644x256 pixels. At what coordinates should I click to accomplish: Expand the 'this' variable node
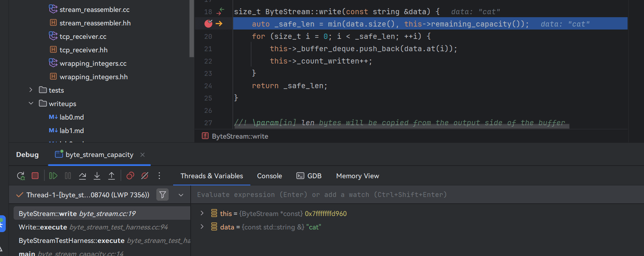tap(202, 213)
